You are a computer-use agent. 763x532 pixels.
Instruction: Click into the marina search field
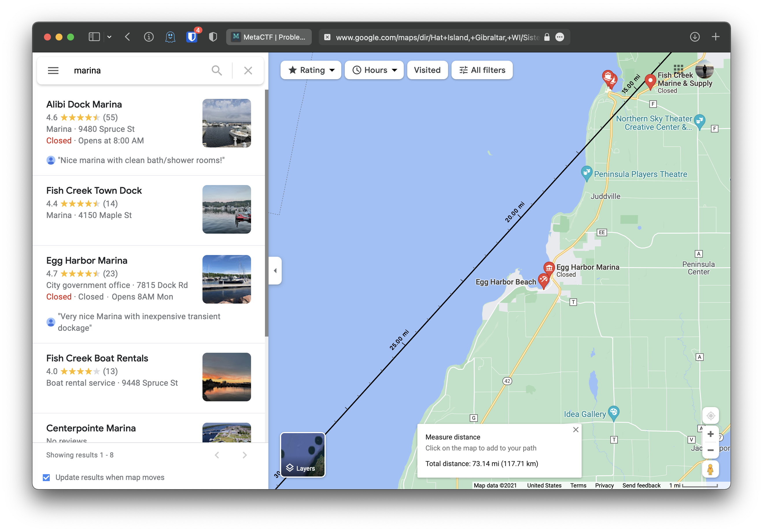tap(138, 71)
